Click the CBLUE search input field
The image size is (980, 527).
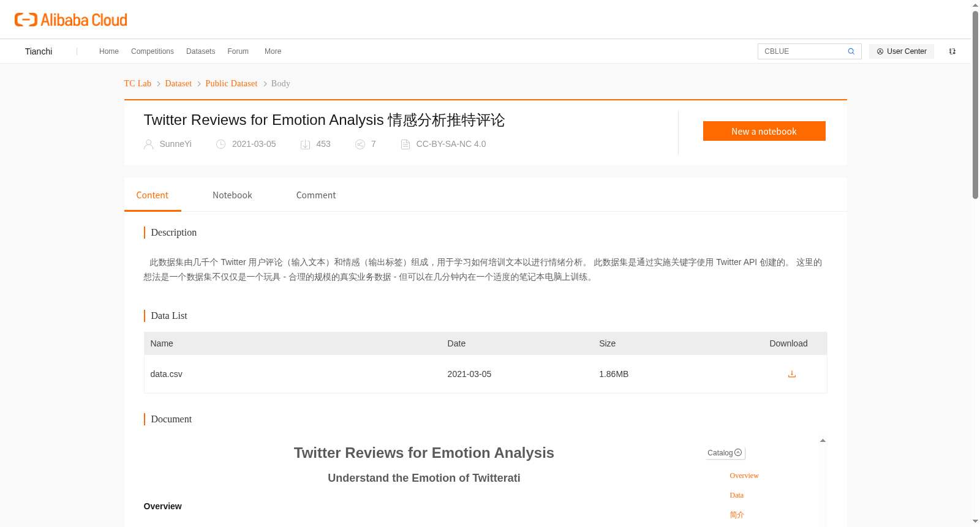[802, 51]
